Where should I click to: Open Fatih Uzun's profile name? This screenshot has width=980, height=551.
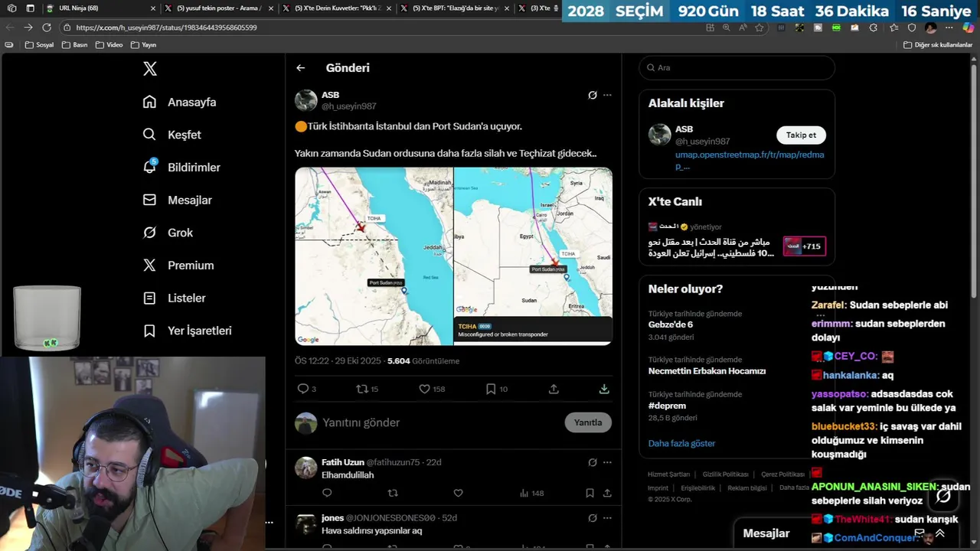[x=343, y=462]
